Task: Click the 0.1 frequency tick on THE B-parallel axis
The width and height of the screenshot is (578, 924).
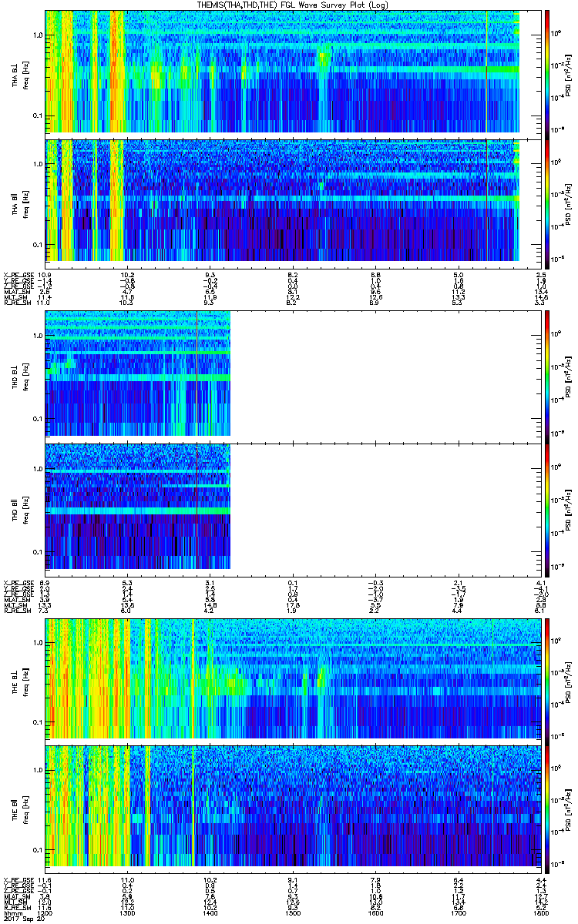Action: [x=38, y=850]
